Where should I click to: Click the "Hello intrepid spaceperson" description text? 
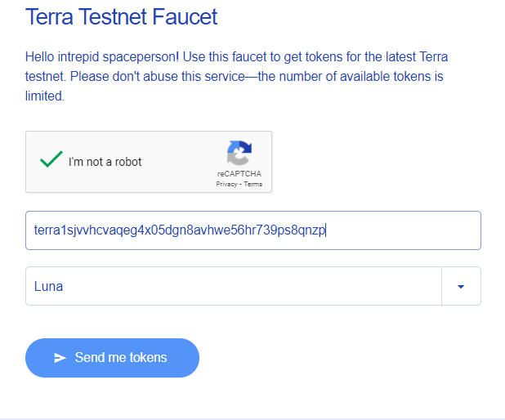click(236, 76)
